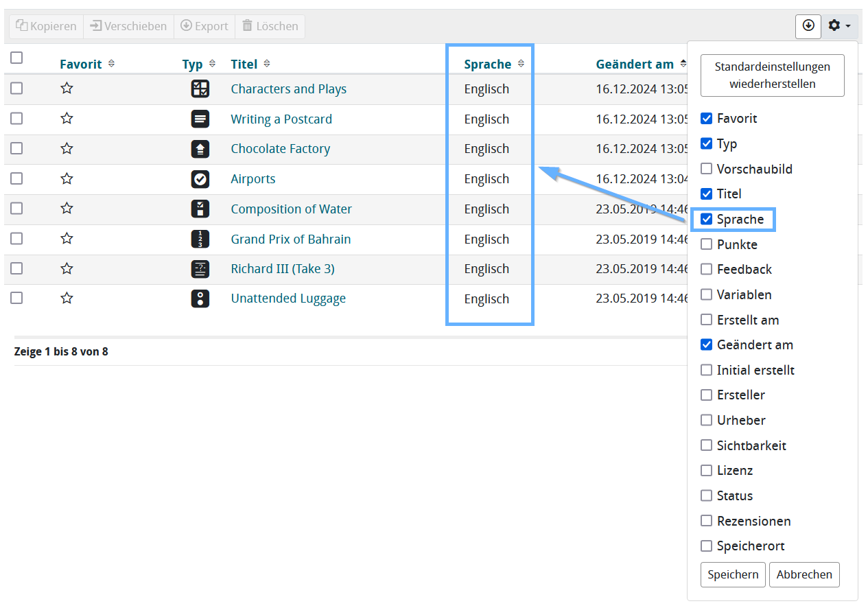Click the Löschen toolbar button
The image size is (868, 608).
pyautogui.click(x=270, y=26)
